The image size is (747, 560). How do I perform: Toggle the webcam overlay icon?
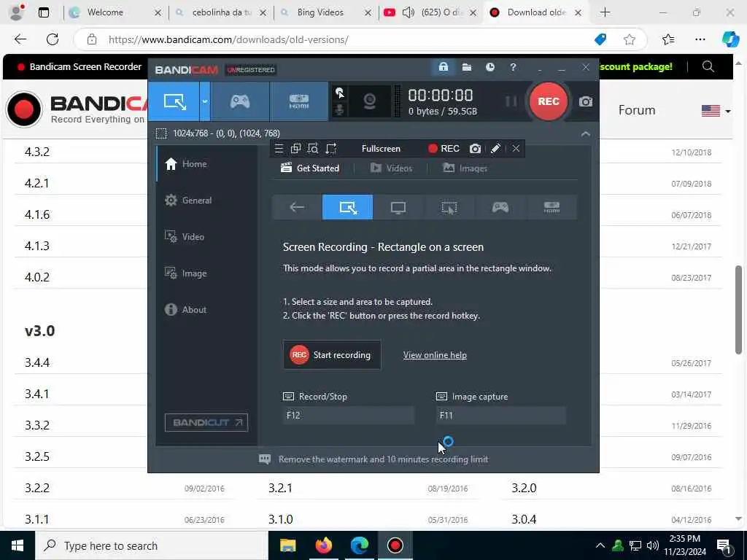(x=369, y=101)
